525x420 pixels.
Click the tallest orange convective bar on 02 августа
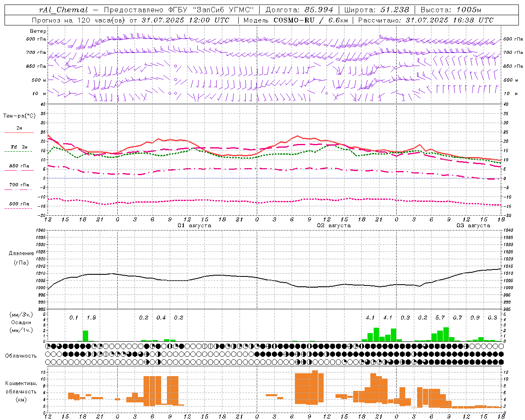(x=315, y=388)
